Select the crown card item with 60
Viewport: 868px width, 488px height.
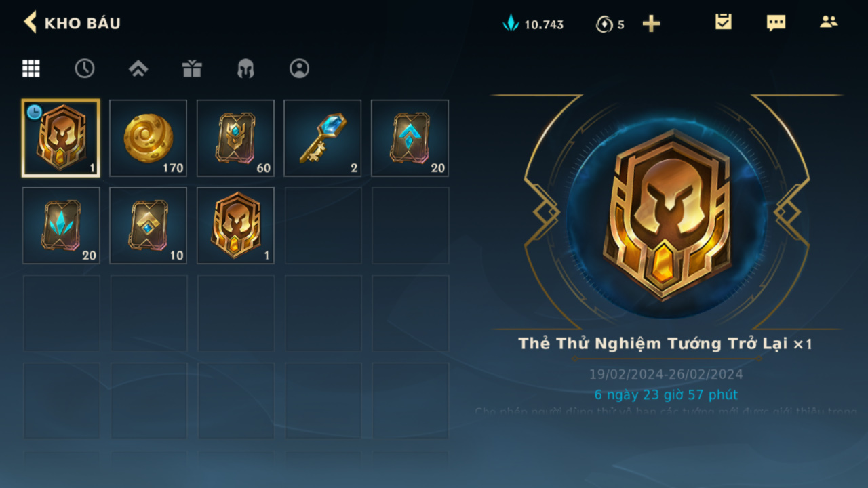click(x=235, y=138)
